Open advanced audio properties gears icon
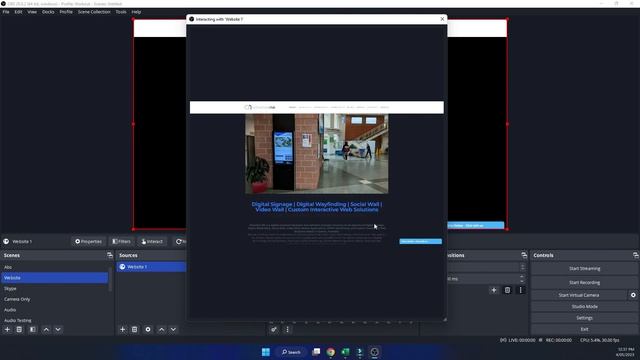This screenshot has width=640, height=360. click(x=274, y=329)
